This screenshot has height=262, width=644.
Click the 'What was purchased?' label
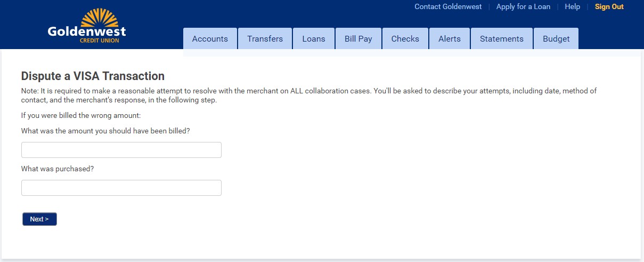(58, 169)
